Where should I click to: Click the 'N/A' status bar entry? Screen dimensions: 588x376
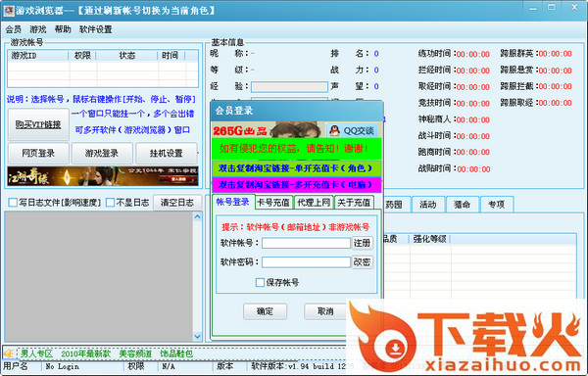[169, 366]
